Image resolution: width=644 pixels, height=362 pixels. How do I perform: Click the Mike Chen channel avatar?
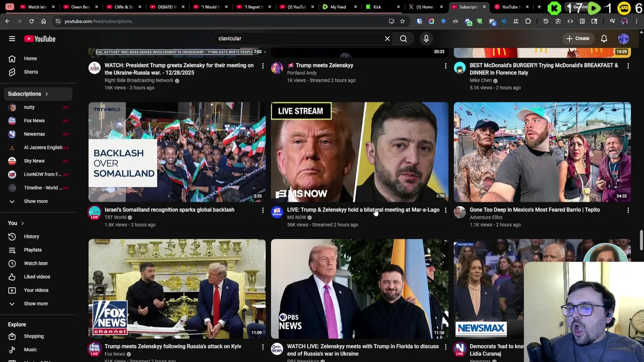pos(460,68)
